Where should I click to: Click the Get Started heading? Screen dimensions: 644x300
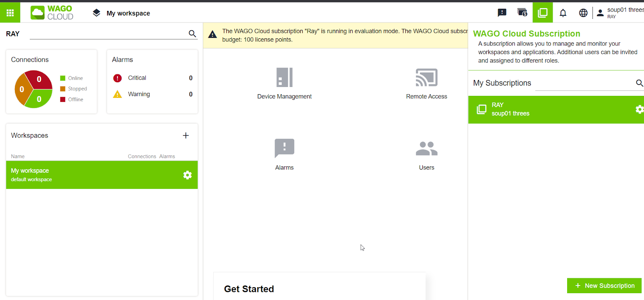point(249,289)
